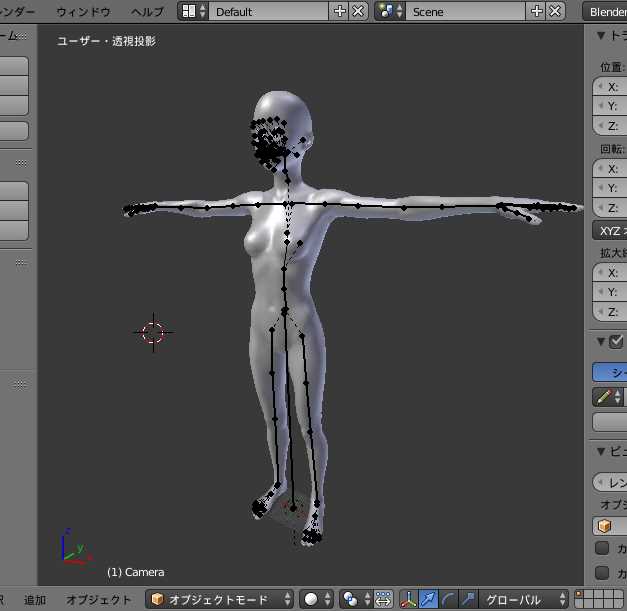Toggle the 3D manipulator axes icon
Screen dimensions: 627x611
click(x=408, y=599)
